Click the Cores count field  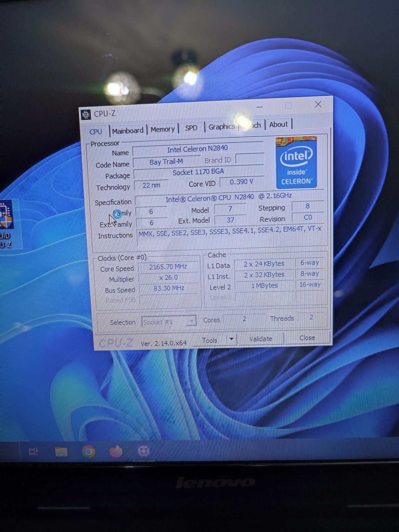[244, 319]
